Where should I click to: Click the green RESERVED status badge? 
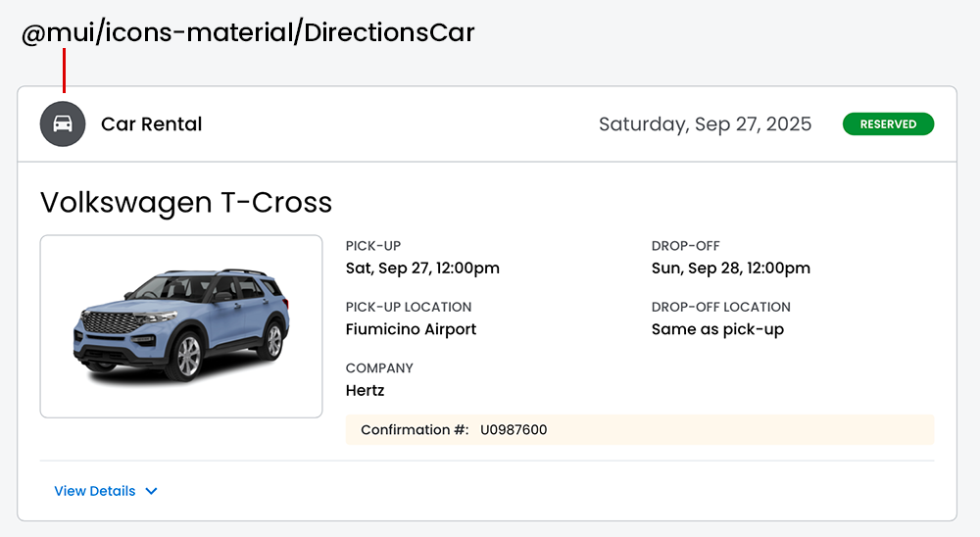point(888,124)
